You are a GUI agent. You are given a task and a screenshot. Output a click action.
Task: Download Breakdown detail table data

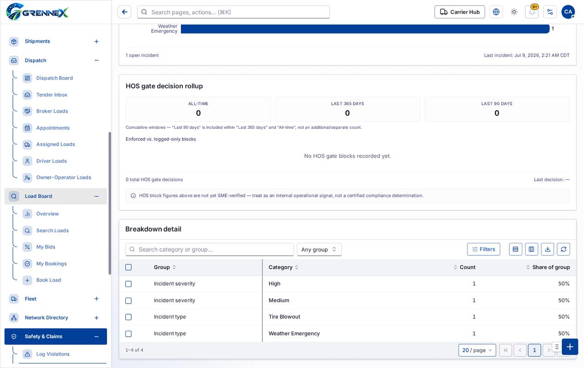(x=548, y=249)
